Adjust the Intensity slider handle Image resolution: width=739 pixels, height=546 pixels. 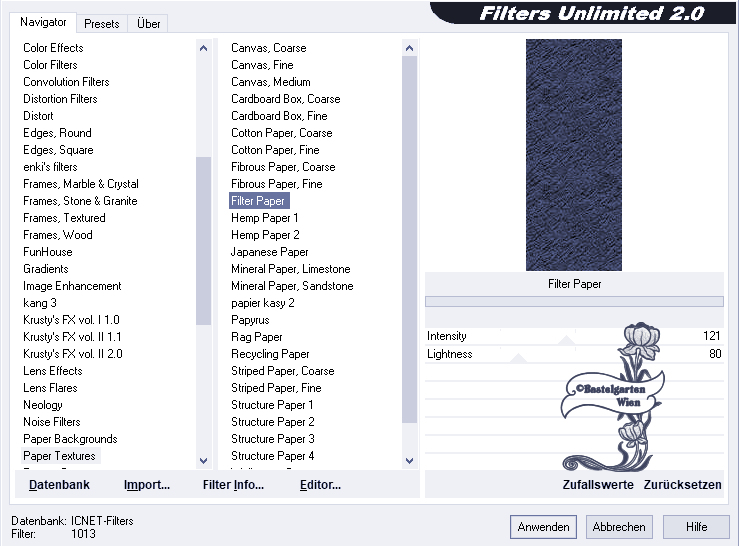click(x=566, y=340)
